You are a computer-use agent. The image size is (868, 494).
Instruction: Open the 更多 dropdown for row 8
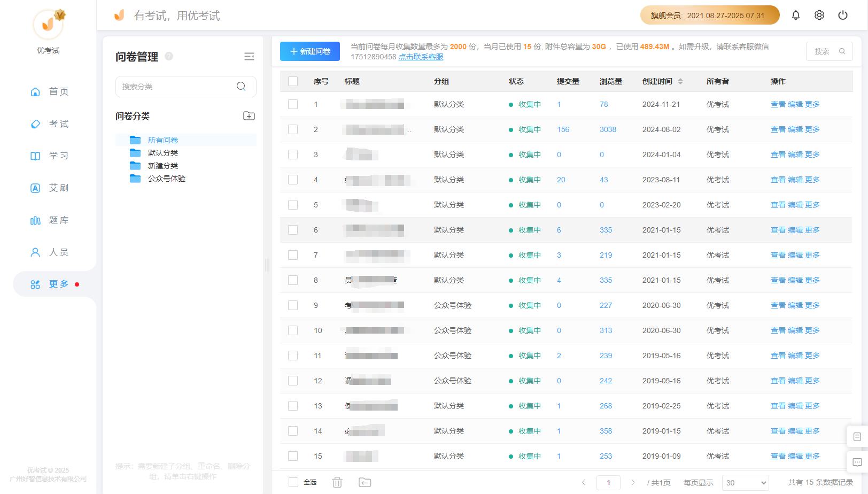[812, 280]
